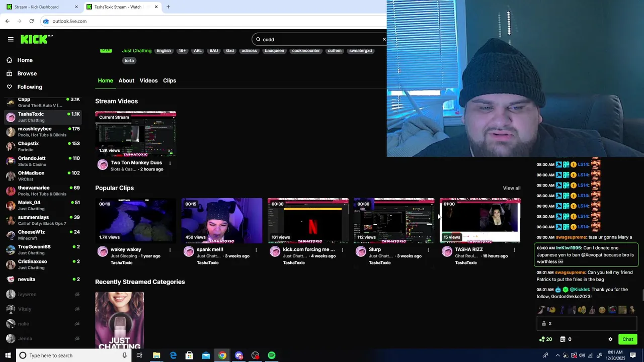Play the 'spank me!!!' clip
This screenshot has width=644, height=362.
(221, 221)
